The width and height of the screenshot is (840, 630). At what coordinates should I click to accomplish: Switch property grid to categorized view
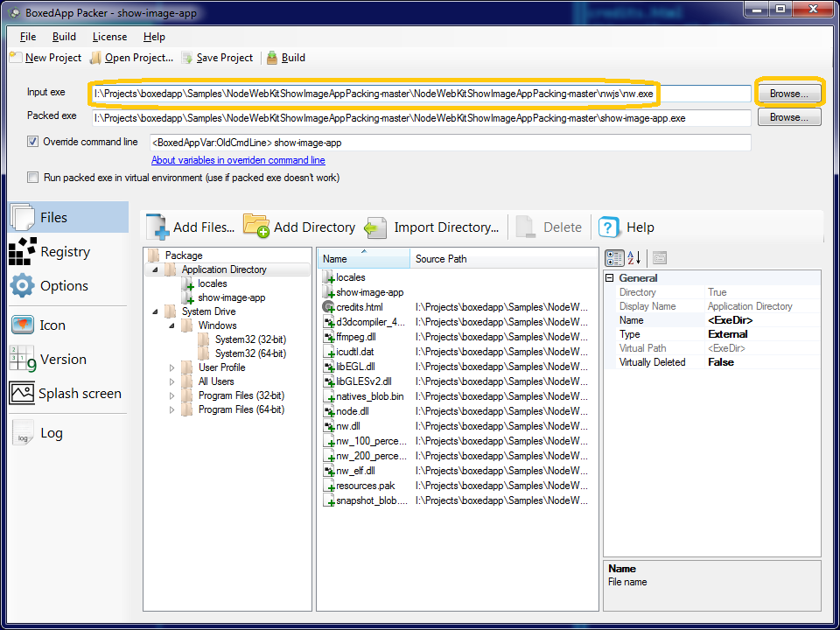coord(614,257)
